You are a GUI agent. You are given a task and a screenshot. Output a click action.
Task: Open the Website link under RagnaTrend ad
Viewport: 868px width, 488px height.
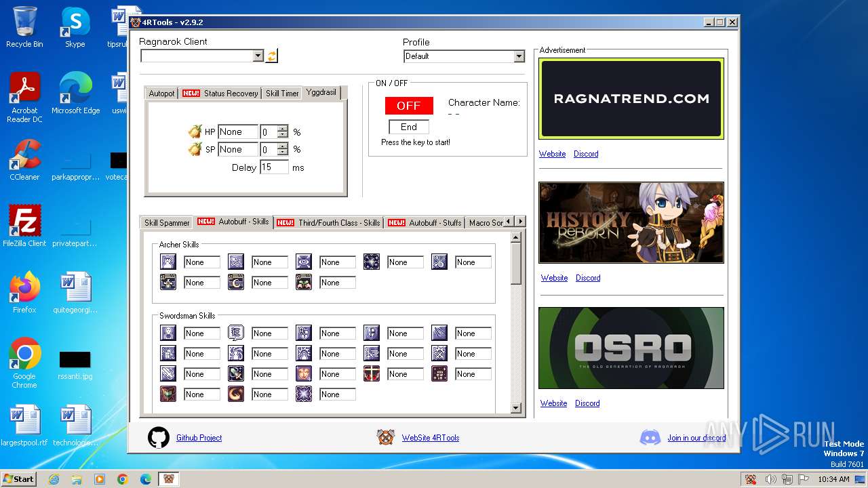(x=552, y=154)
